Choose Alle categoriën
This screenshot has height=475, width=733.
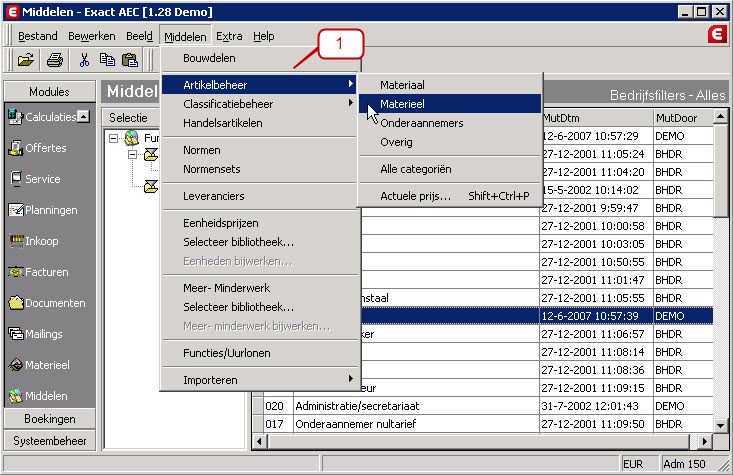450,169
